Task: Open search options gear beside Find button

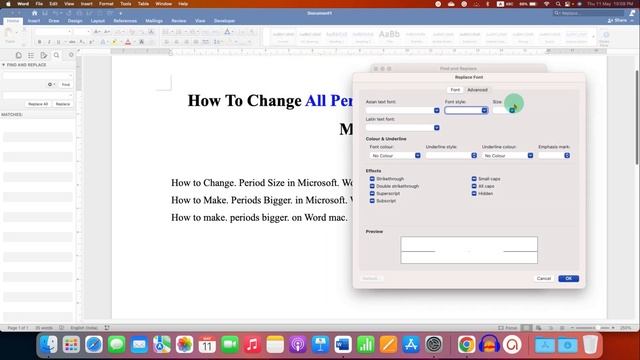Action: [51, 84]
